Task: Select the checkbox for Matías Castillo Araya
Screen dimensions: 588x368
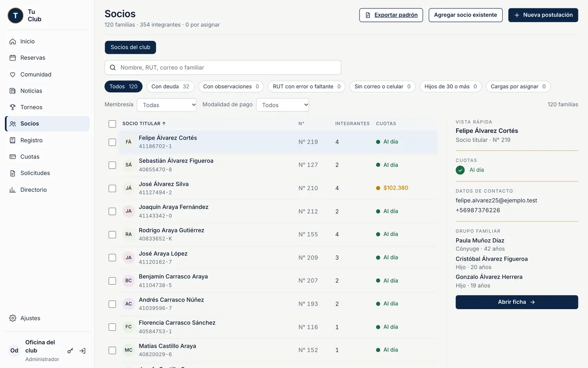Action: pos(112,350)
